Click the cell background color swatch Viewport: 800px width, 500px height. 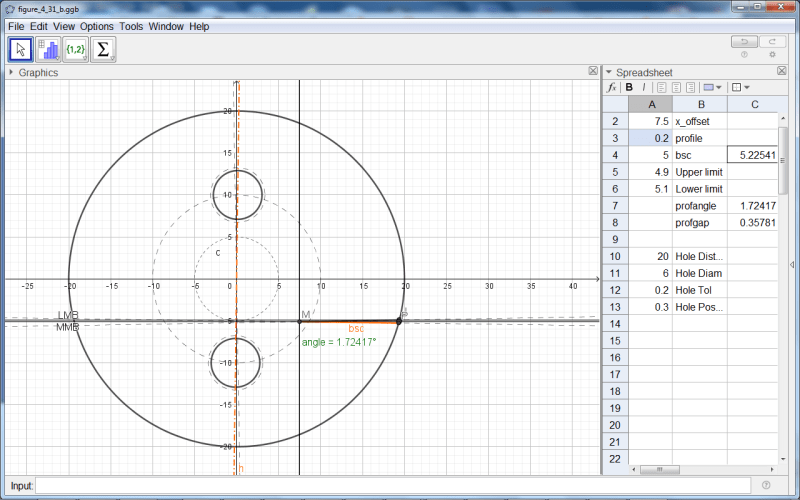[x=708, y=87]
